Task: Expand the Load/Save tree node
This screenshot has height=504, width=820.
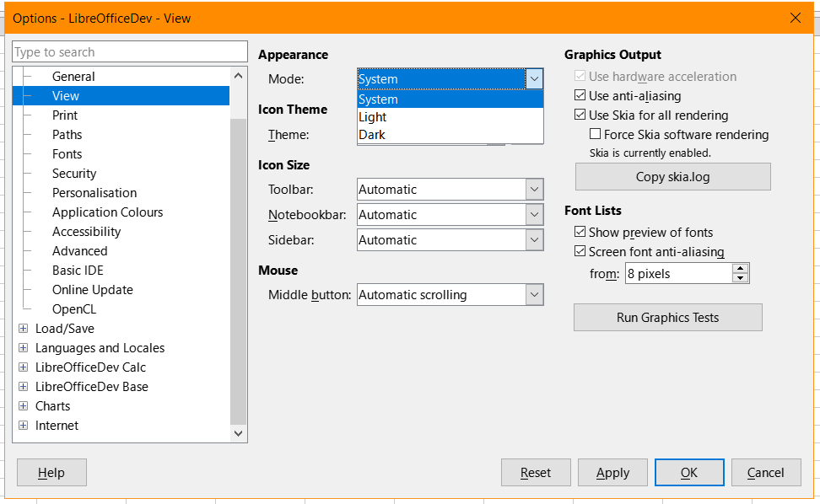Action: 23,329
